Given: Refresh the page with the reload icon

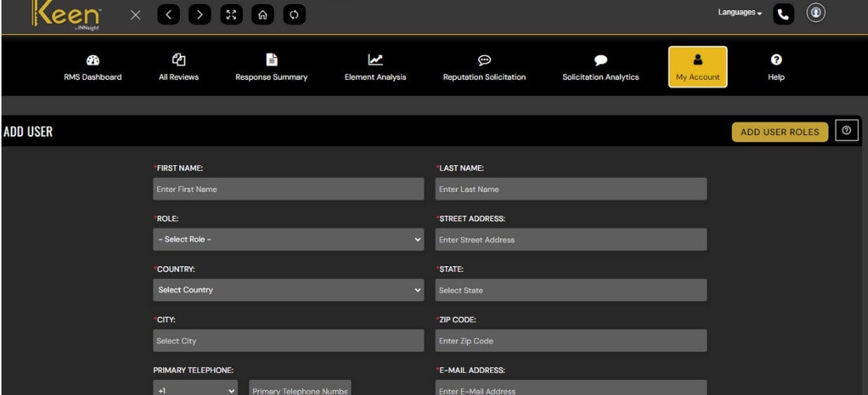Looking at the screenshot, I should [x=294, y=15].
